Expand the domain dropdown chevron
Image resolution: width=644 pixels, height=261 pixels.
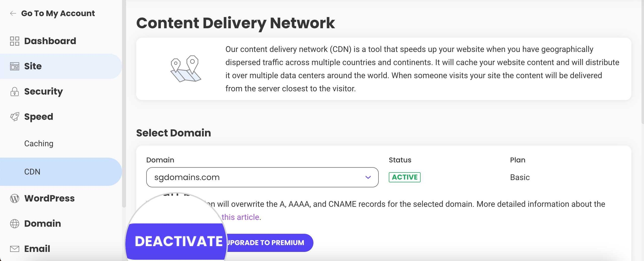tap(368, 177)
